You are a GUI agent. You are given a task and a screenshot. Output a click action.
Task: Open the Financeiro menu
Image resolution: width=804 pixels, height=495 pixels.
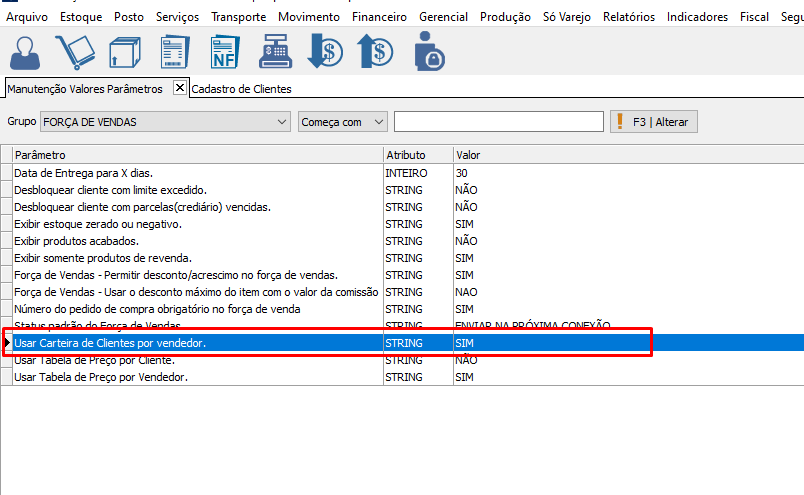379,17
